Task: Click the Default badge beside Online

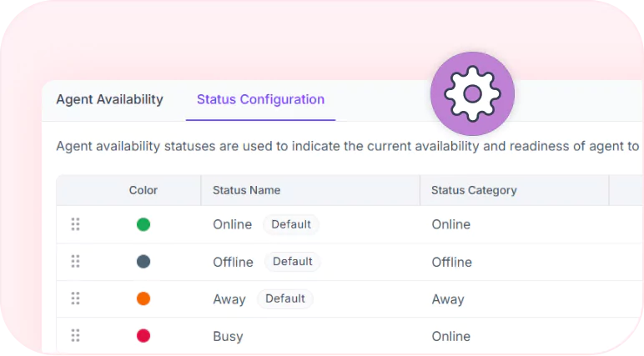Action: (x=291, y=224)
